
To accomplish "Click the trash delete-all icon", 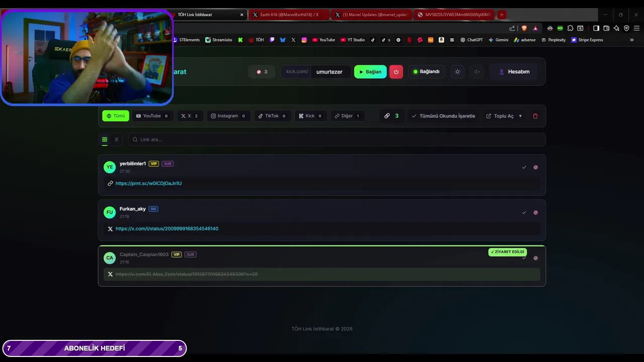I will [535, 116].
